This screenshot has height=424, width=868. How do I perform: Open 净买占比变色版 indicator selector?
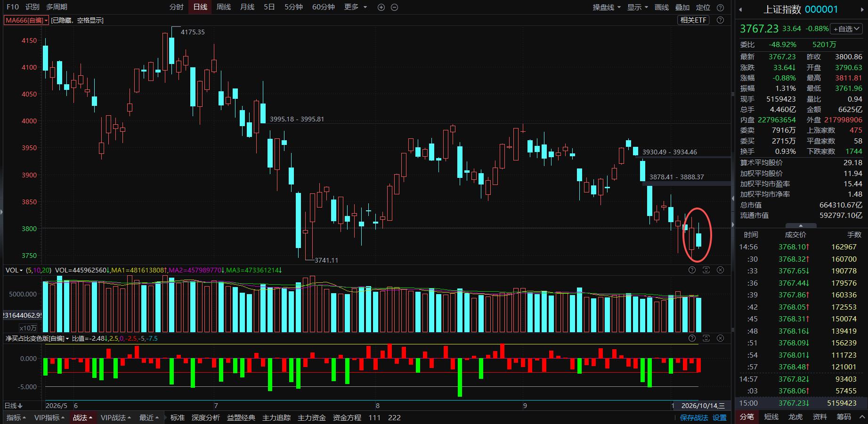click(37, 338)
